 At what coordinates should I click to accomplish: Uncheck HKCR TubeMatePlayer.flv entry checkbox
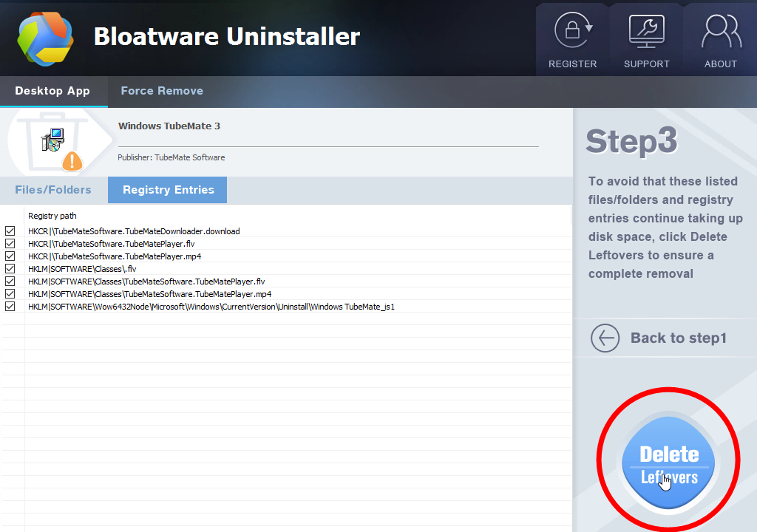tap(10, 244)
